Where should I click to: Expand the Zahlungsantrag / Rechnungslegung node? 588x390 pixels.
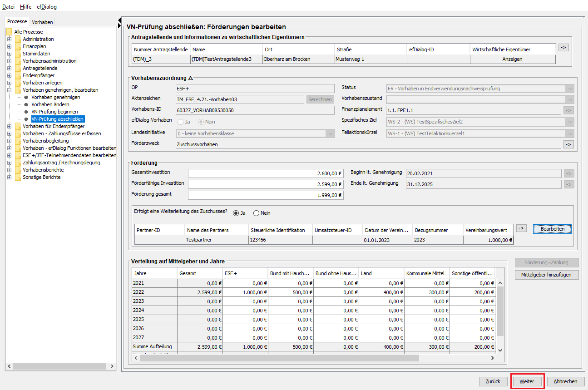(x=9, y=163)
